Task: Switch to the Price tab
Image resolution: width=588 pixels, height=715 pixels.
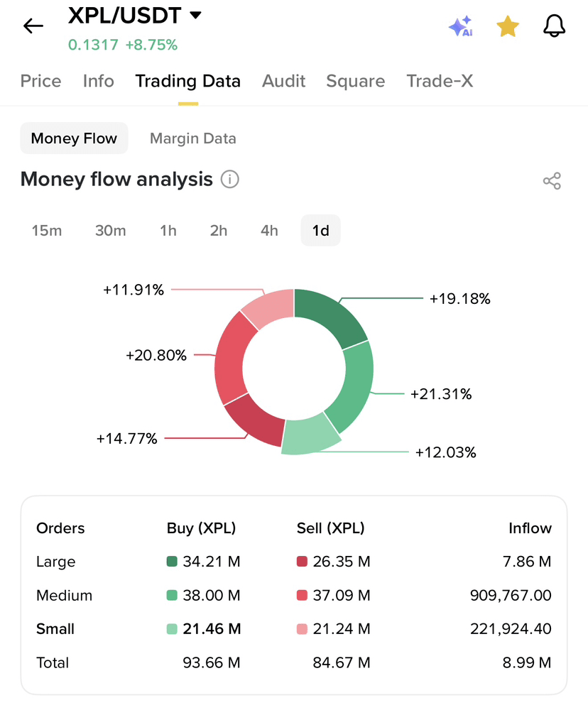Action: pos(40,81)
